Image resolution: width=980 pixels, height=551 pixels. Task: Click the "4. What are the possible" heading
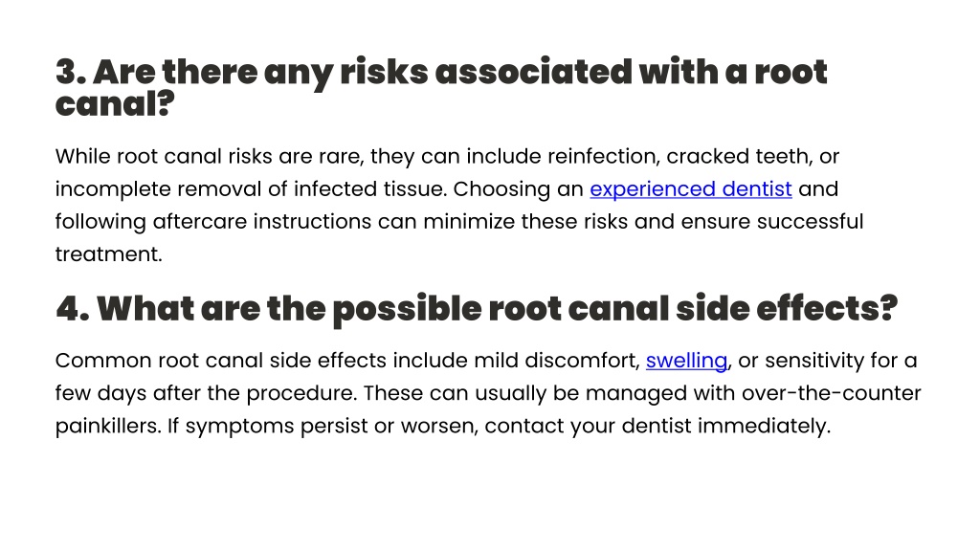click(x=477, y=309)
